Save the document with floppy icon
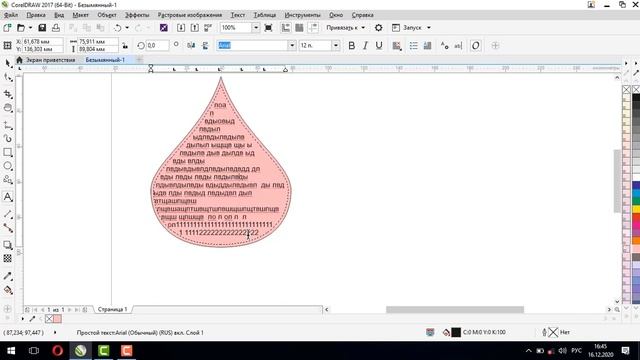Viewport: 640px width, 360px height. pos(42,28)
